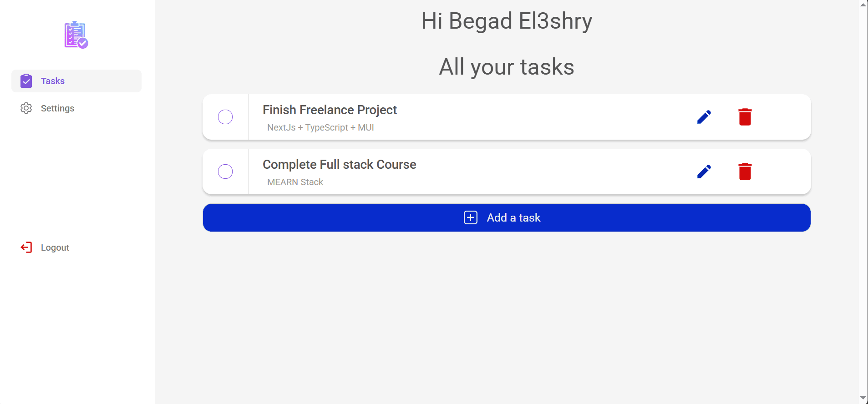Click the app clipboard logo in sidebar
The width and height of the screenshot is (868, 404).
tap(76, 35)
